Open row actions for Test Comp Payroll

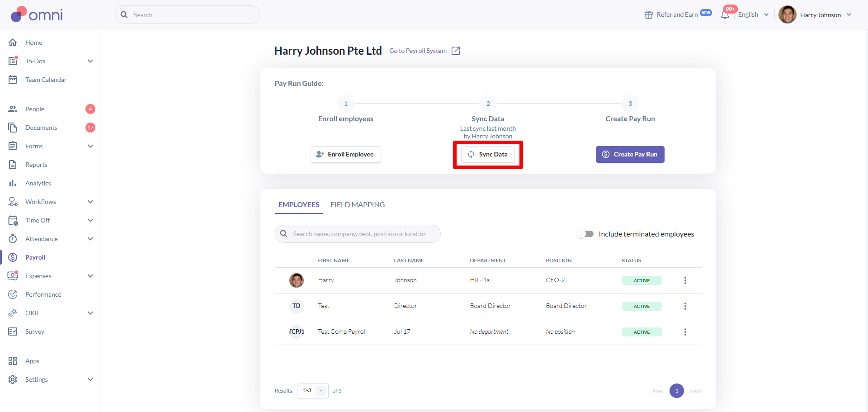coord(685,332)
